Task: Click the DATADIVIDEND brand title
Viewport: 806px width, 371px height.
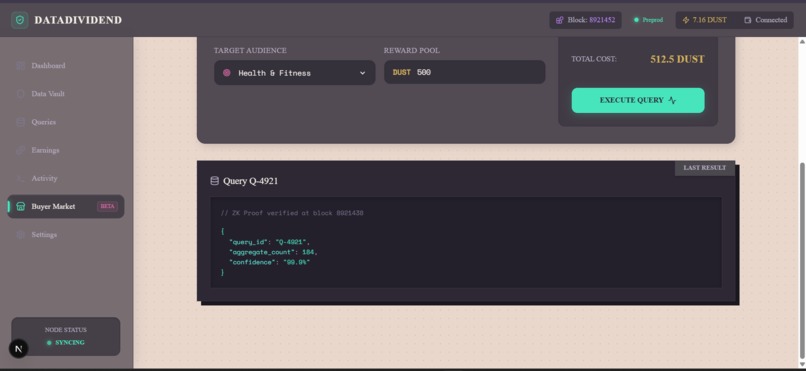Action: tap(78, 20)
